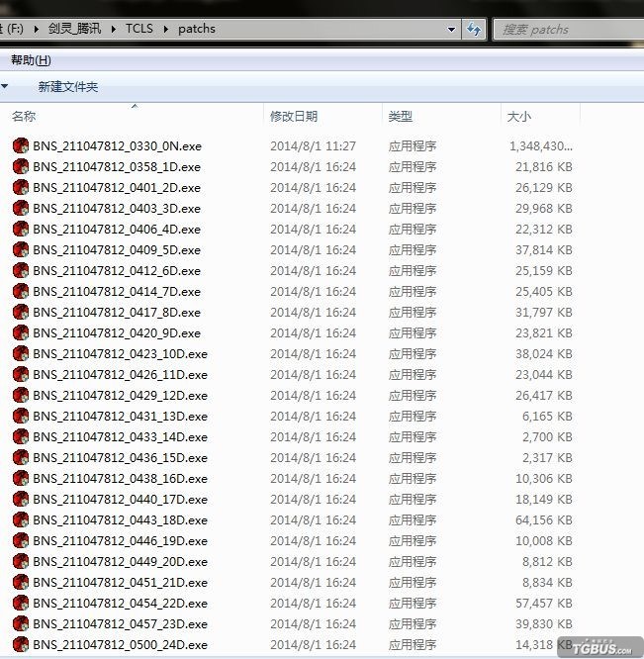The image size is (644, 659).
Task: Click icon of BNS_211047812_0417_8D.exe
Action: click(x=21, y=312)
